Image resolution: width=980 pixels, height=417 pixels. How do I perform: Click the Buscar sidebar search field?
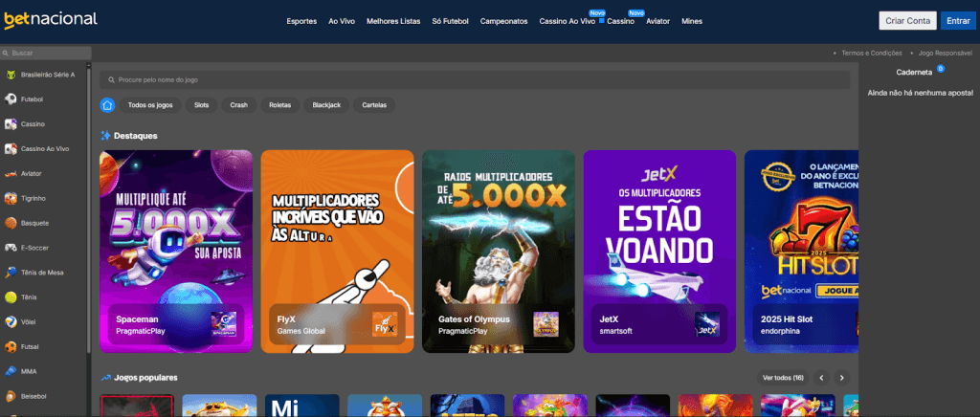[46, 54]
